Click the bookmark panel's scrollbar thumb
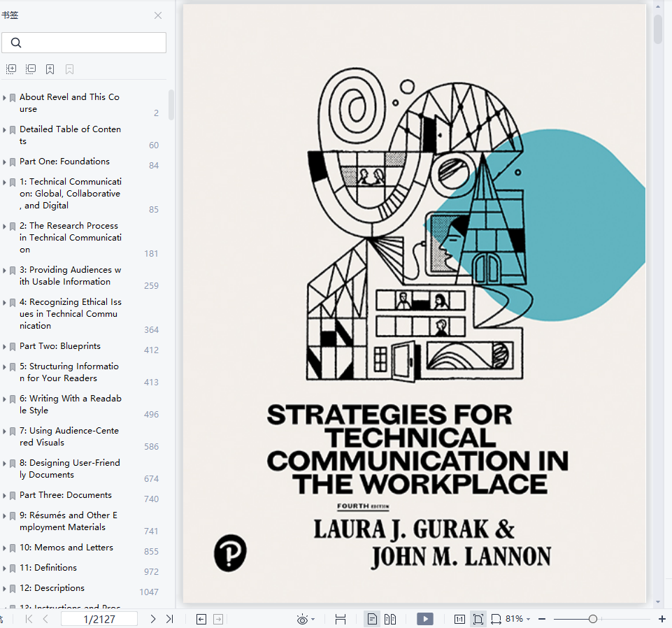Viewport: 672px width, 628px height. pos(171,105)
